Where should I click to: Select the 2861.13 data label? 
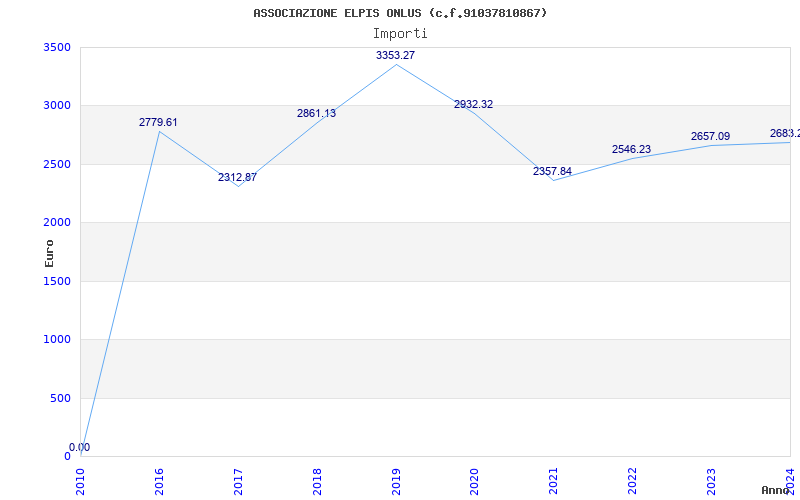pos(316,113)
